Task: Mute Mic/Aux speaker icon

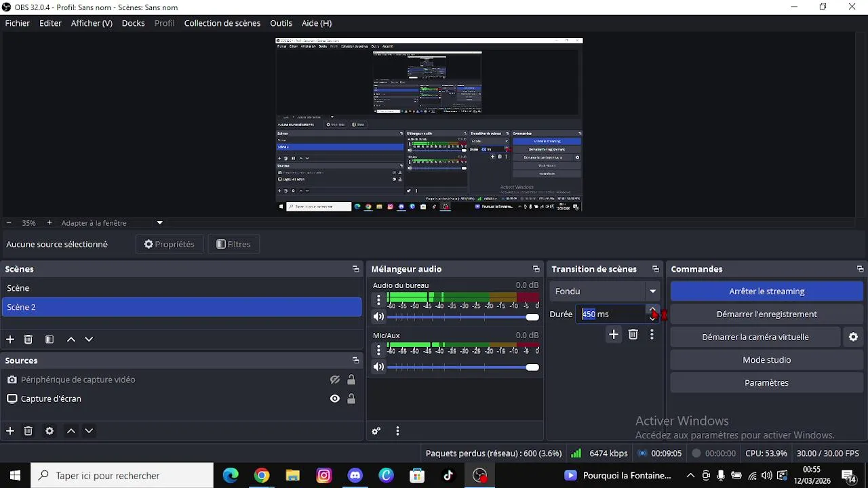Action: click(378, 367)
